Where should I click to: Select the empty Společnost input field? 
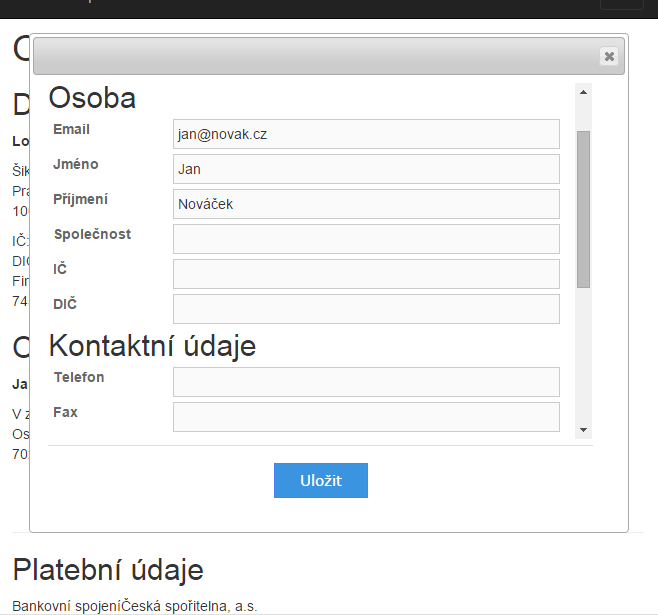coord(366,239)
